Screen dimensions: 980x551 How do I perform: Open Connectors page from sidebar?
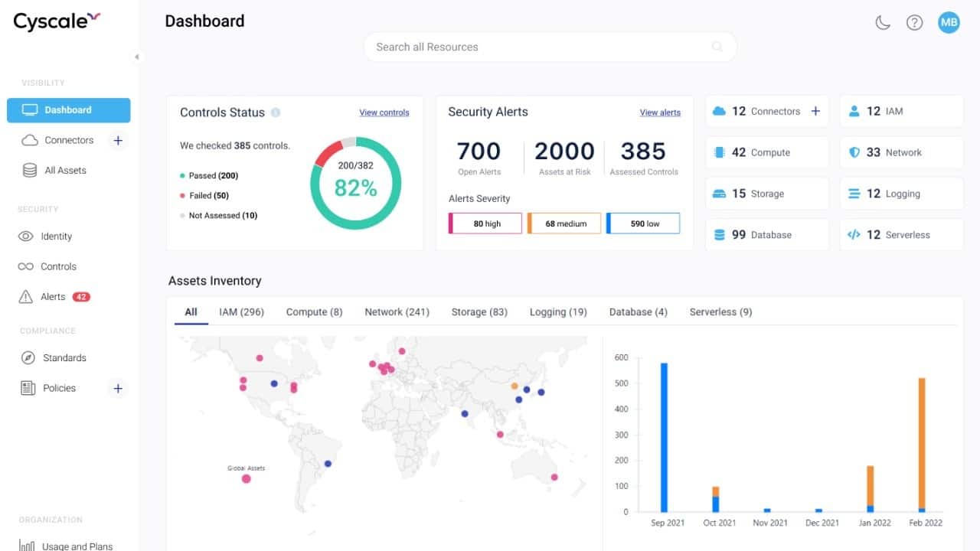(69, 140)
